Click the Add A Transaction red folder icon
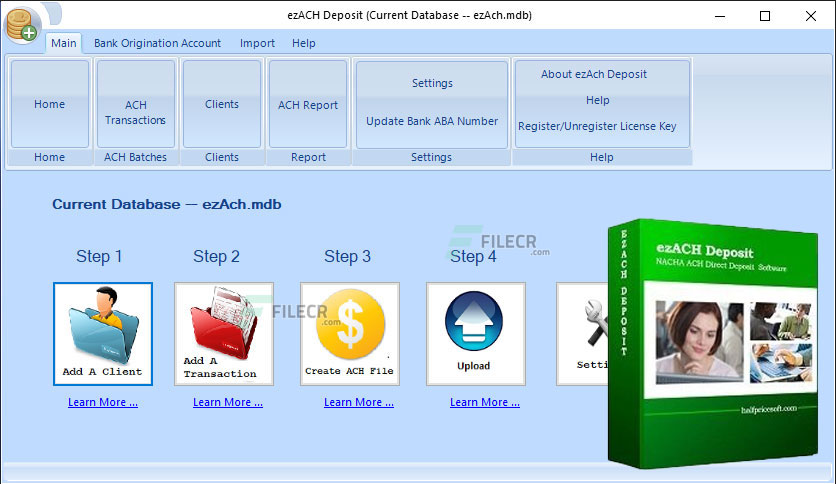The image size is (836, 484). coord(224,334)
